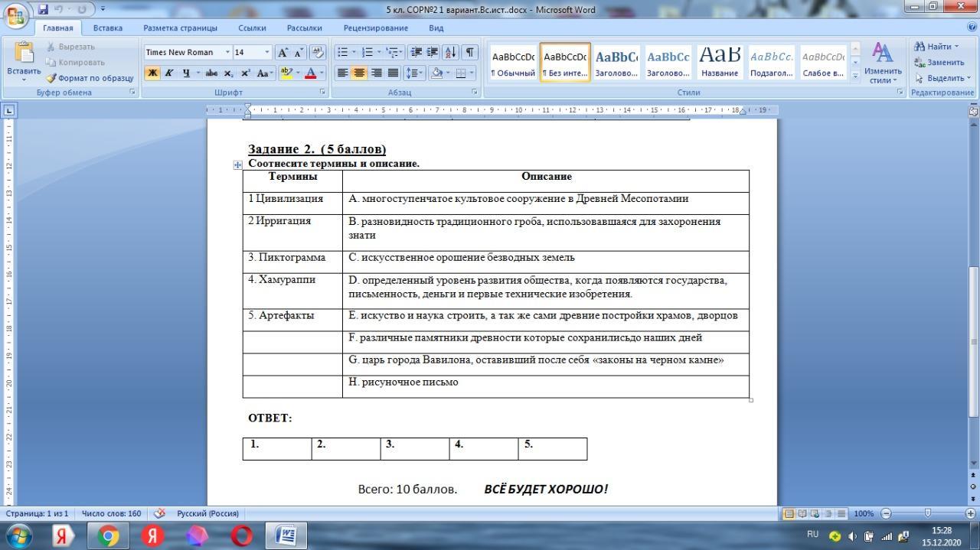Screen dimensions: 980x550
Task: Click the round Office button
Action: 15,14
